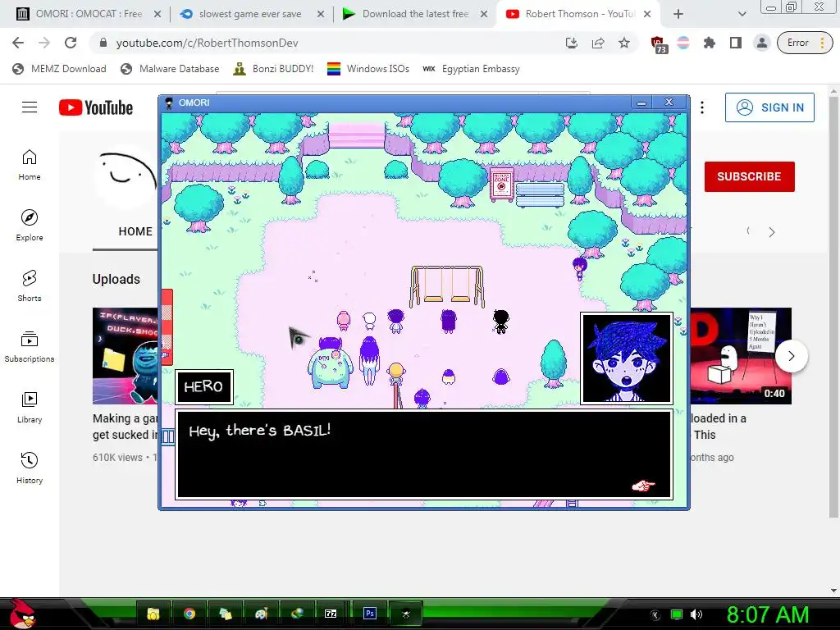Open the Bonzi BUDDY! bookmark

[x=273, y=69]
